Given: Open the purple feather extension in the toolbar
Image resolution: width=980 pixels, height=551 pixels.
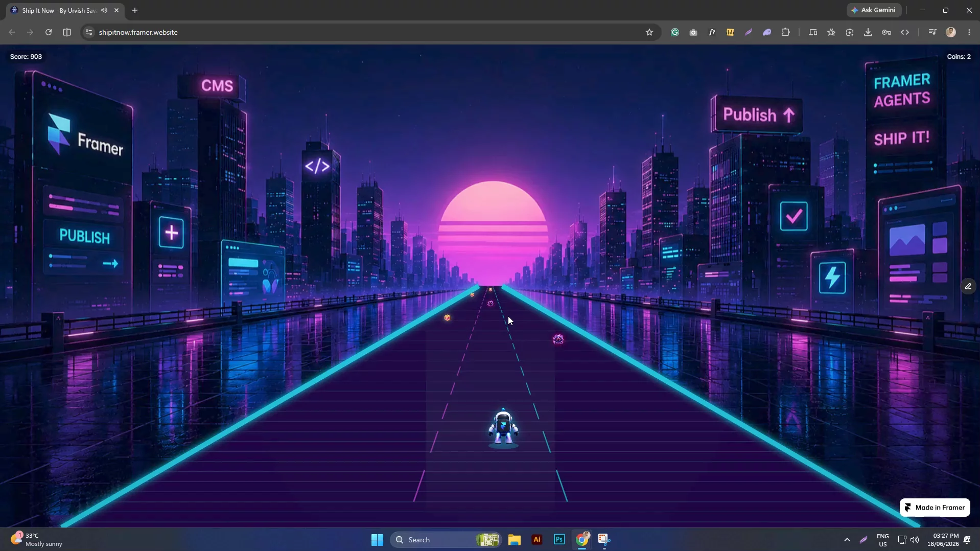Looking at the screenshot, I should pyautogui.click(x=749, y=32).
